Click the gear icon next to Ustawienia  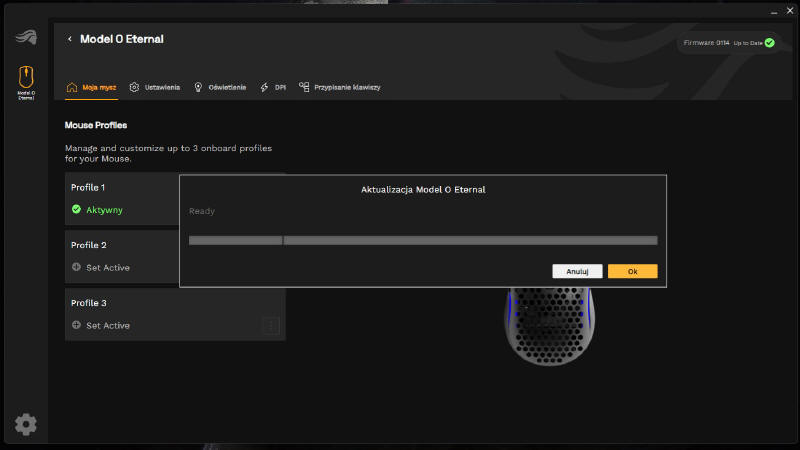134,87
